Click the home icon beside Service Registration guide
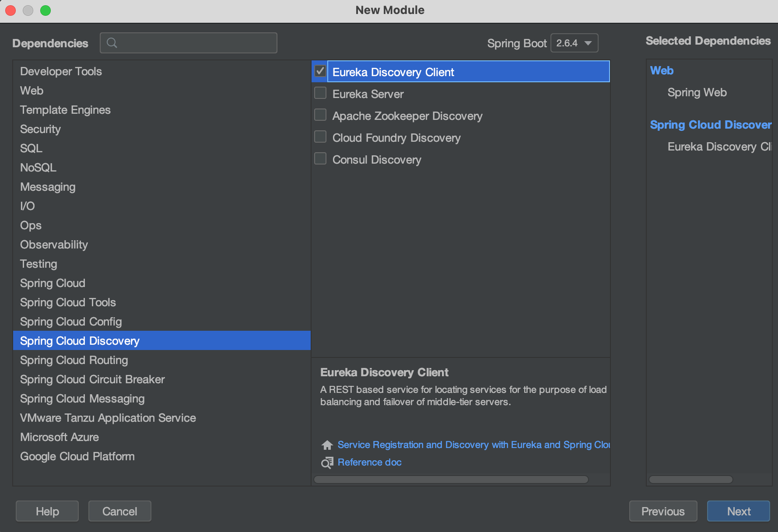Viewport: 778px width, 532px height. coord(327,445)
